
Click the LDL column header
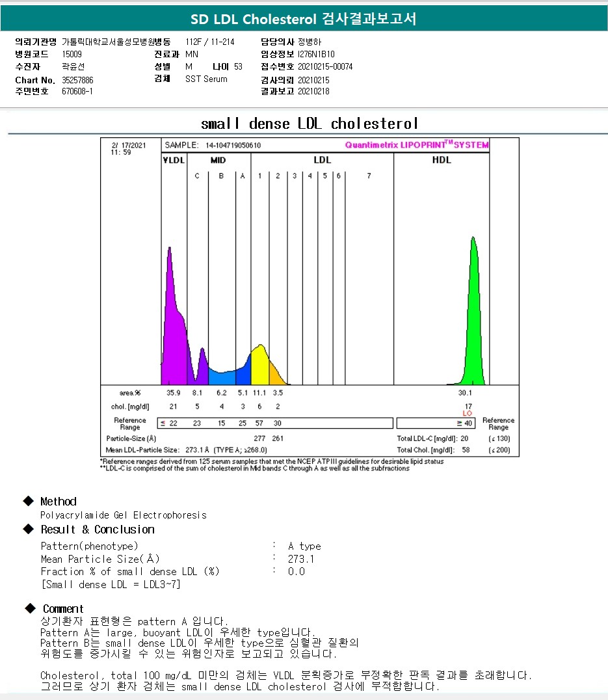click(x=322, y=160)
